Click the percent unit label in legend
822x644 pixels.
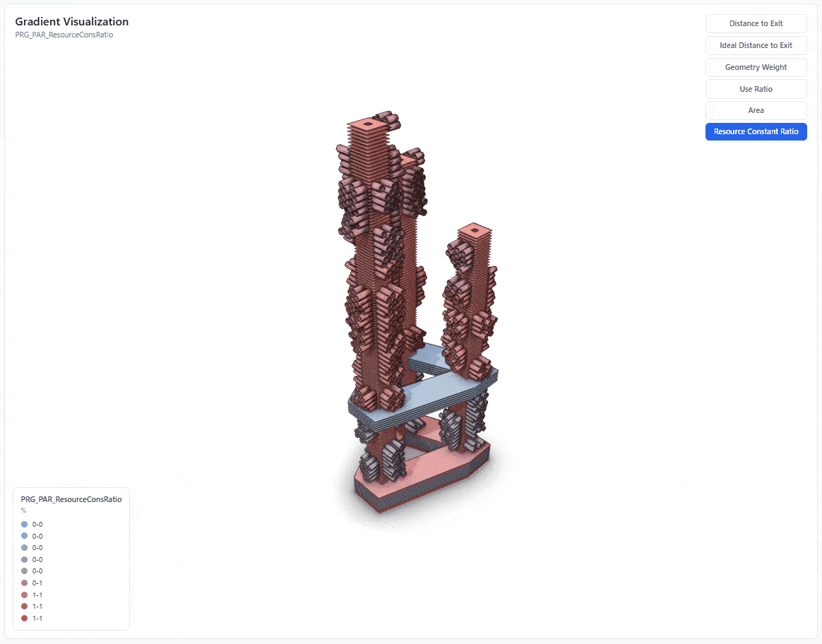[x=23, y=510]
